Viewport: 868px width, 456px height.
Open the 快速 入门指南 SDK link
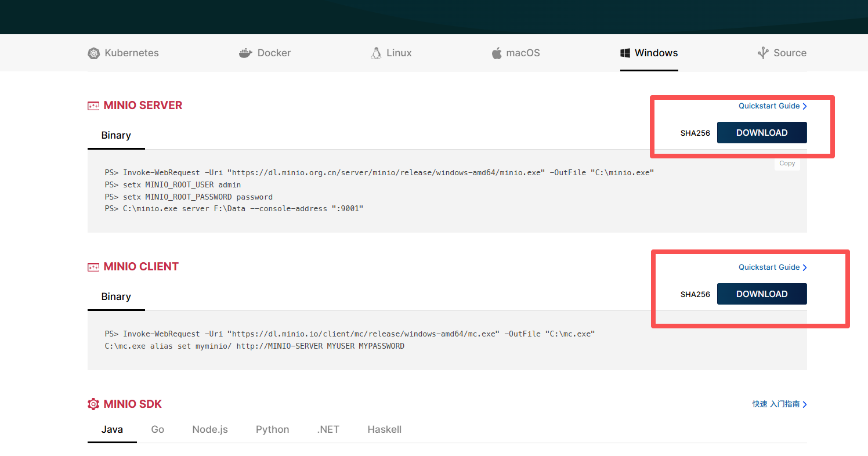[x=780, y=404]
